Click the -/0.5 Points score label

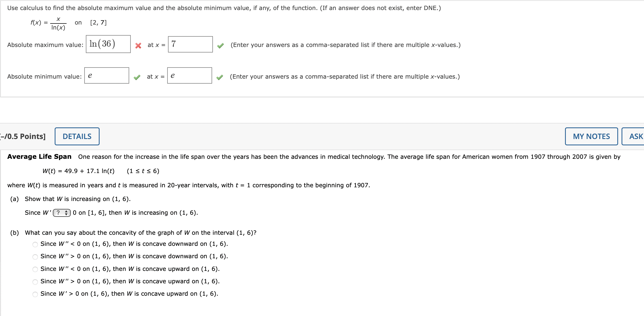(23, 136)
